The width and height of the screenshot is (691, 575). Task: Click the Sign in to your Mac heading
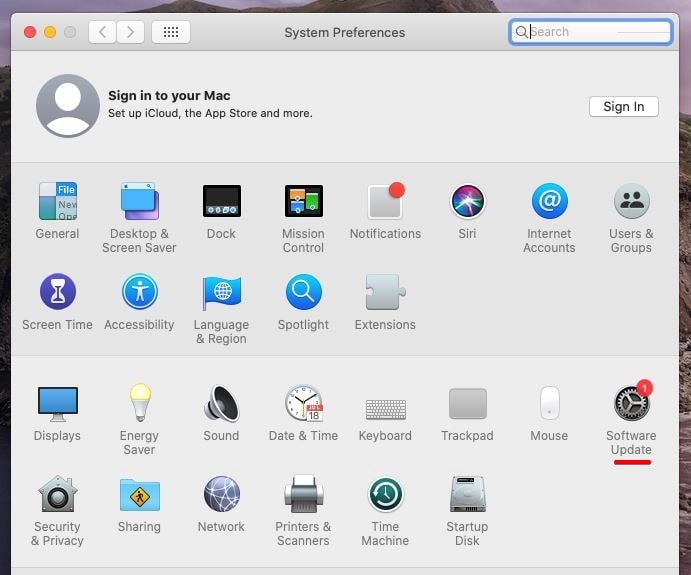(x=169, y=96)
